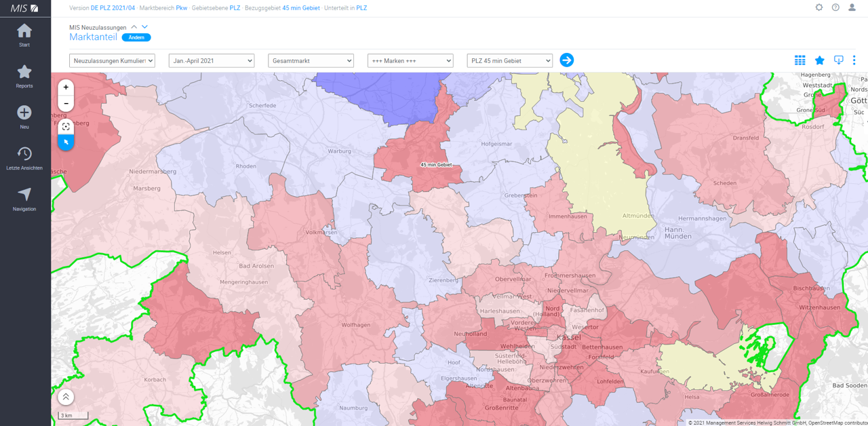868x426 pixels.
Task: Open the Navigation arrow icon
Action: (24, 195)
